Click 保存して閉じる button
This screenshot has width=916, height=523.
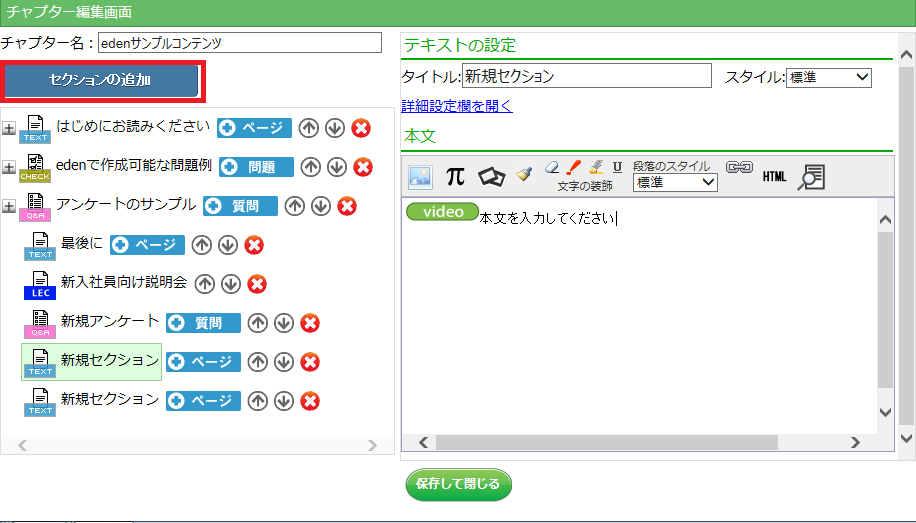459,484
